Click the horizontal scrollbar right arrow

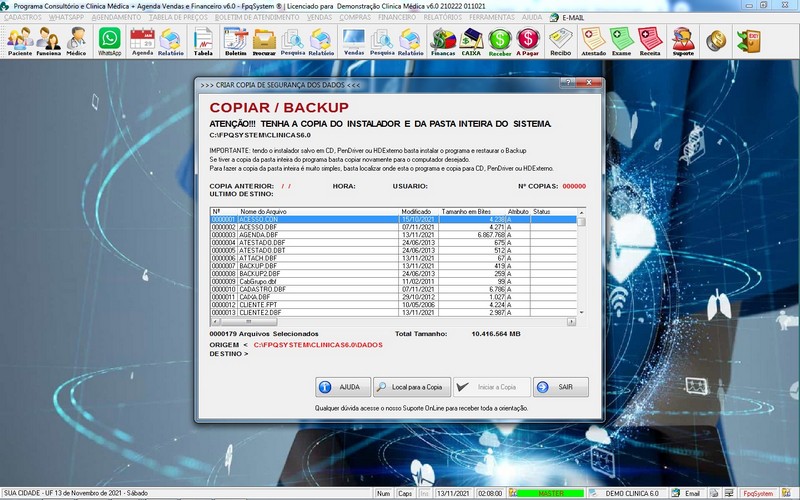(571, 322)
